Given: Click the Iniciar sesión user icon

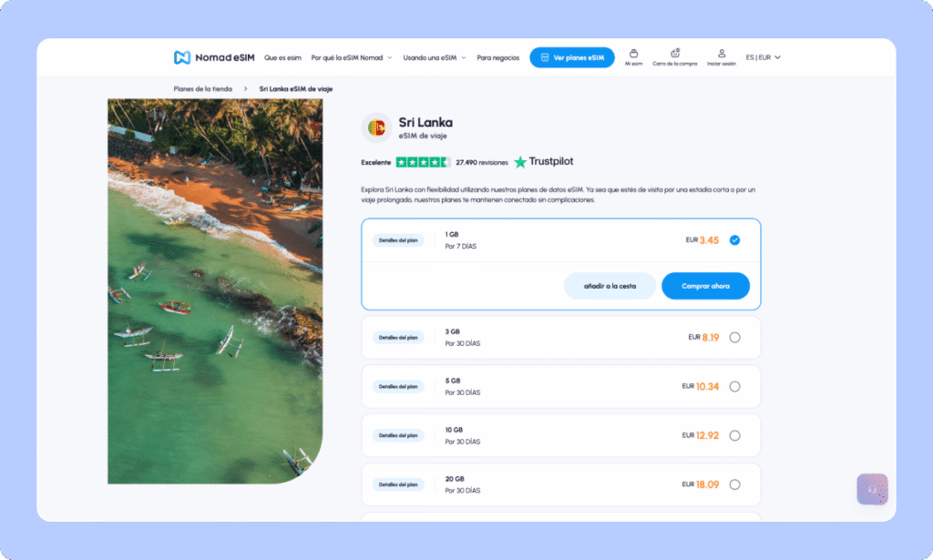Looking at the screenshot, I should (721, 54).
